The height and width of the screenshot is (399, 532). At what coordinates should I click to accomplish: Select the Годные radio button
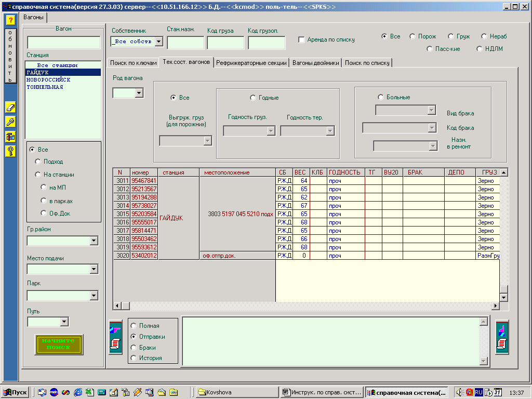point(253,98)
